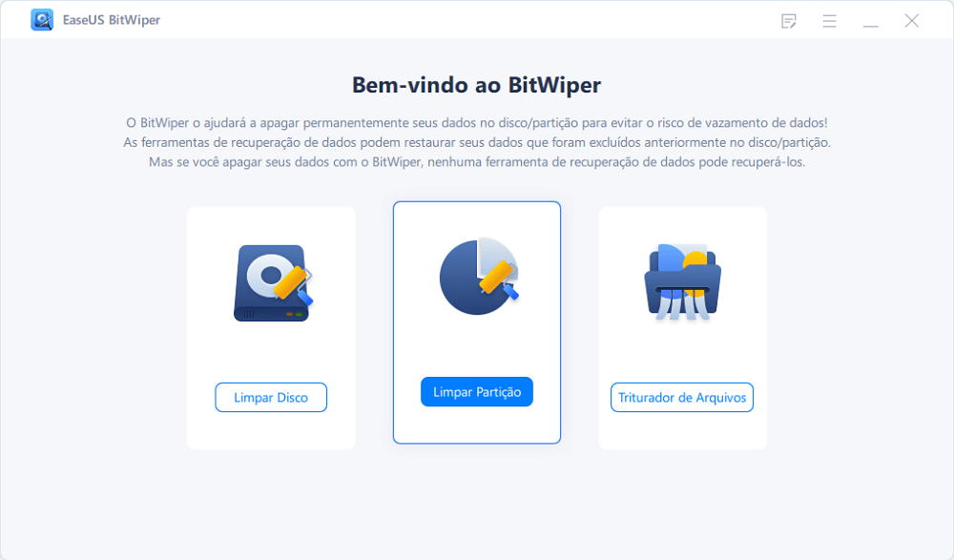This screenshot has width=954, height=560.
Task: Click the hard disk wipe icon
Action: click(272, 282)
